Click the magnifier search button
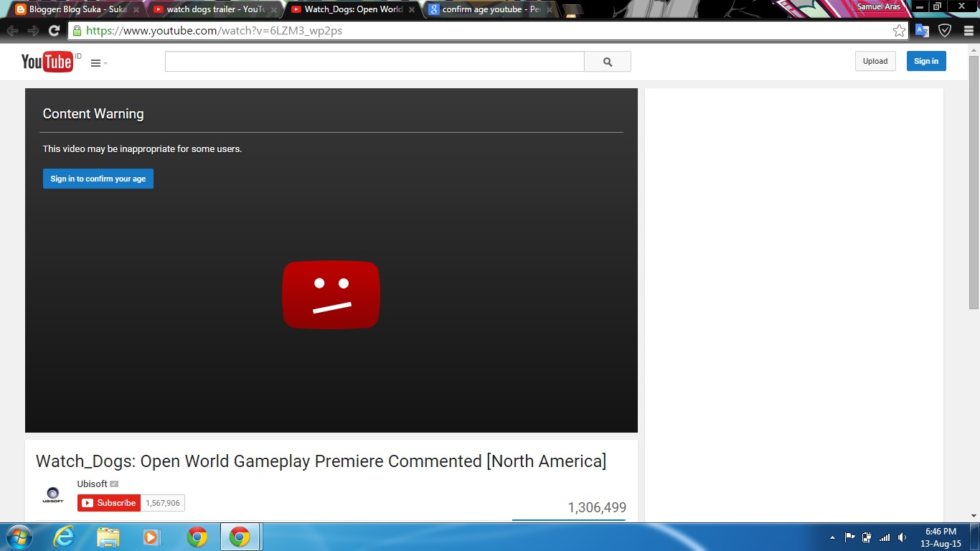This screenshot has width=980, height=551. 608,62
